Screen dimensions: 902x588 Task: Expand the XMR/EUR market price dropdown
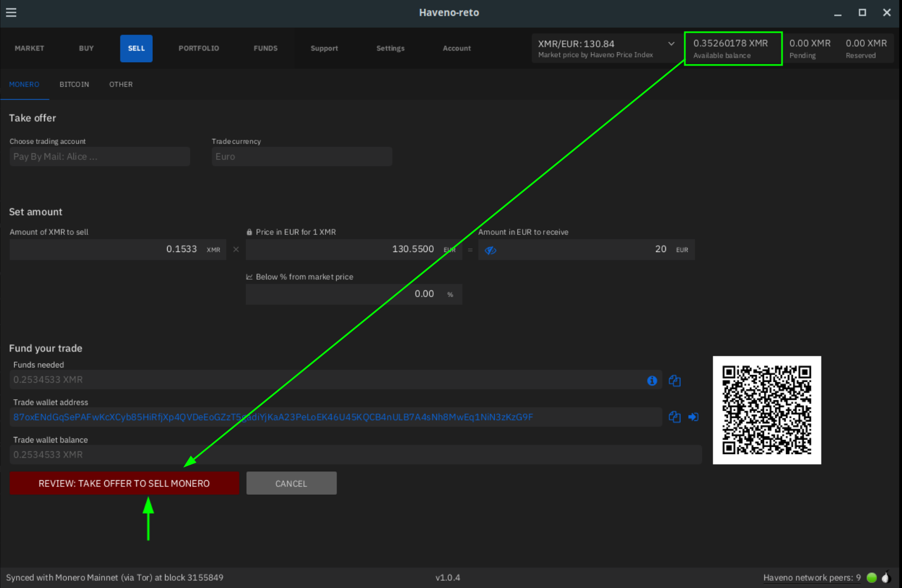pyautogui.click(x=671, y=44)
